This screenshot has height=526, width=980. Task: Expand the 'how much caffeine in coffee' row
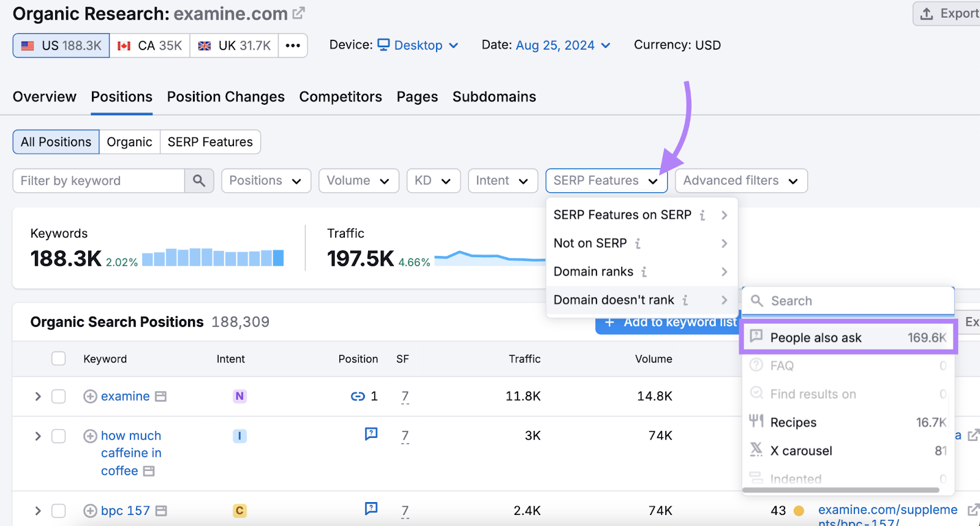click(38, 436)
